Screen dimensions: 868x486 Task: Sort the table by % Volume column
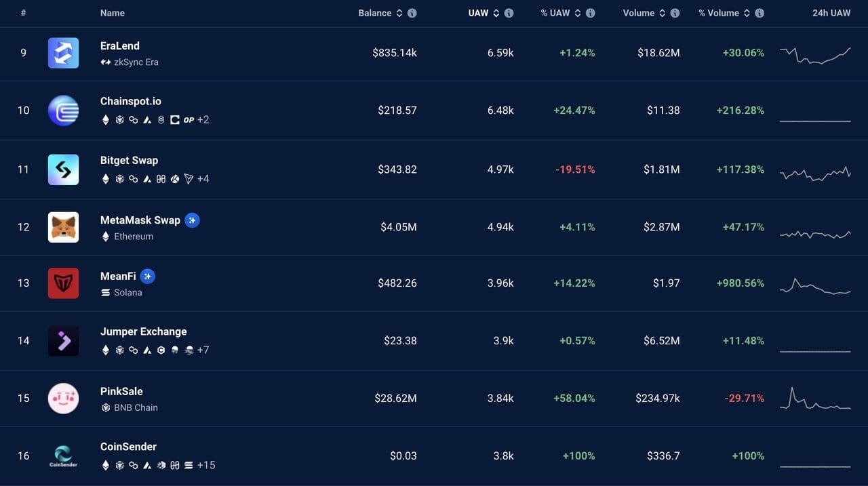pos(720,14)
